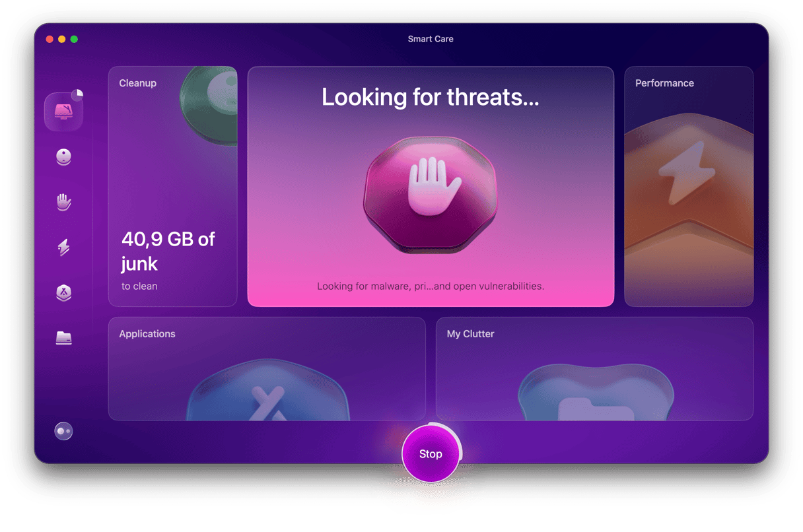This screenshot has height=532, width=803.
Task: Minimize the window with yellow button
Action: [62, 39]
